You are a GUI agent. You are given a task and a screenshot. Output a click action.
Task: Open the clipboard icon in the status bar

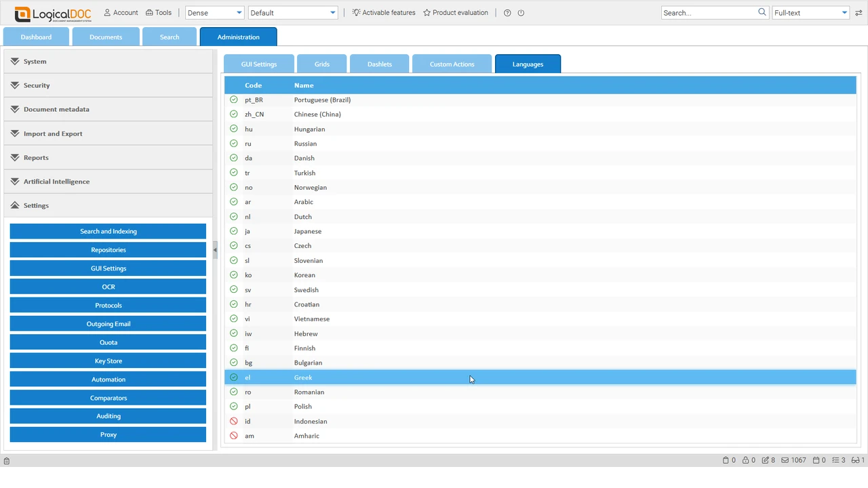pos(726,460)
